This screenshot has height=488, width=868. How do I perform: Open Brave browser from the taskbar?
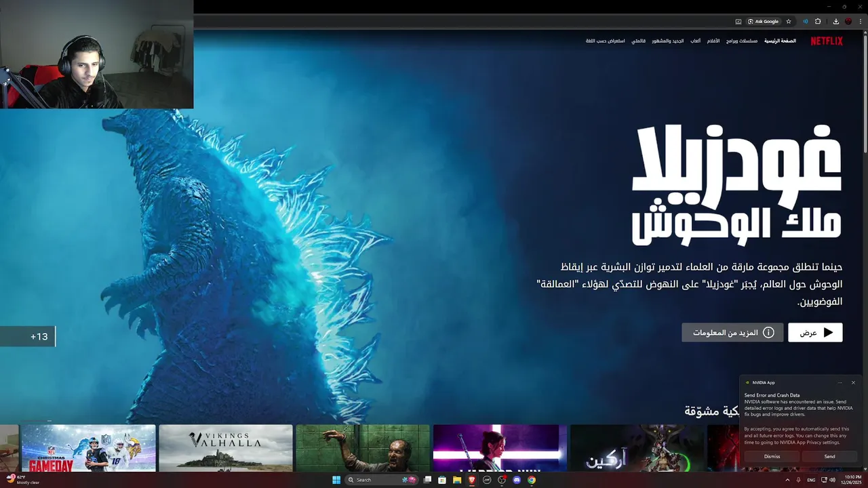(x=472, y=480)
